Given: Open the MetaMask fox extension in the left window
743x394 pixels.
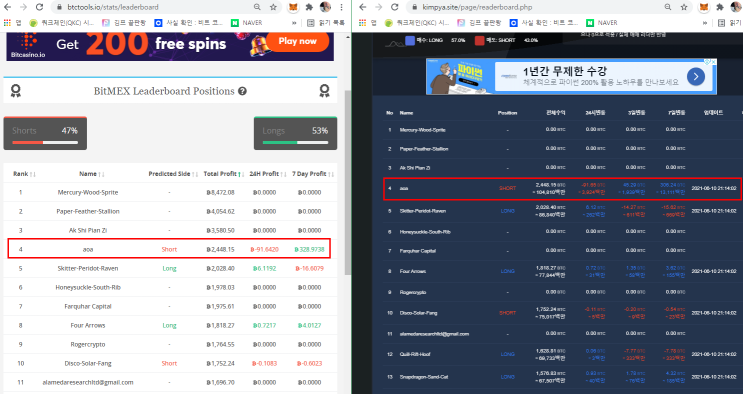Looking at the screenshot, I should tap(294, 7).
